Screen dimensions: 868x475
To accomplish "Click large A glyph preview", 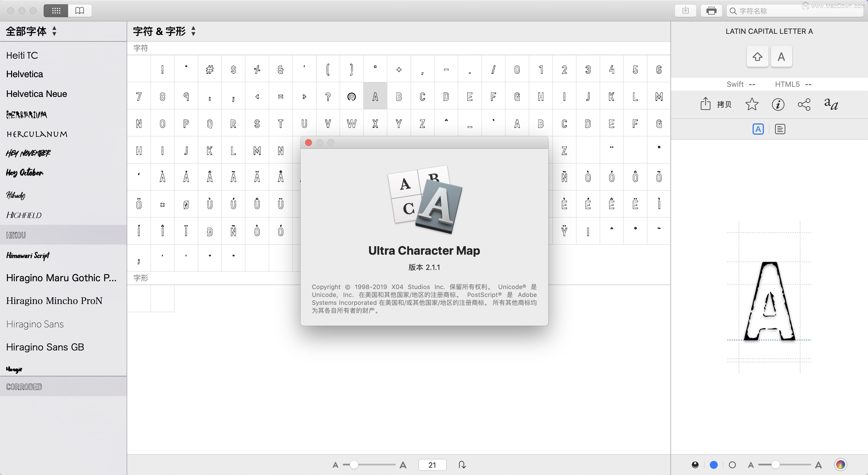I will click(769, 301).
